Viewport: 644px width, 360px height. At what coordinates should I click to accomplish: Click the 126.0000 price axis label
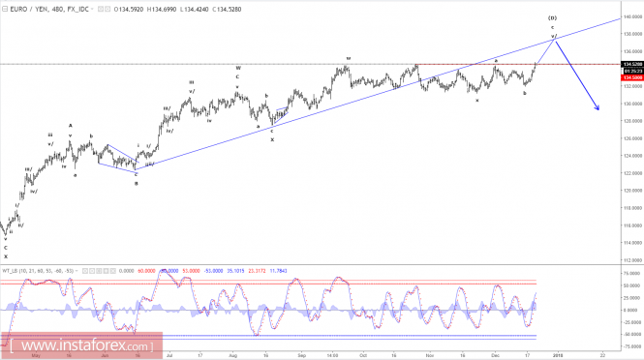pos(632,138)
